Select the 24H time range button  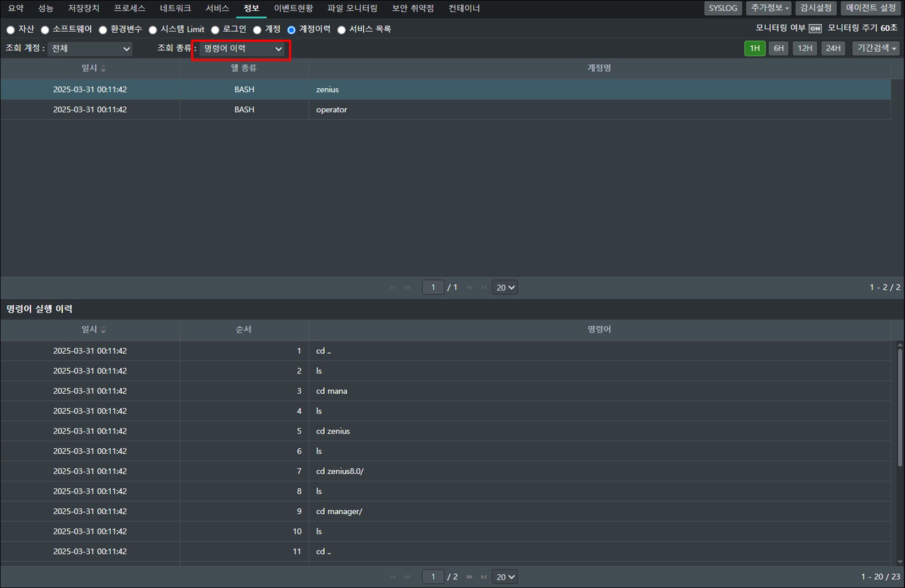(833, 48)
